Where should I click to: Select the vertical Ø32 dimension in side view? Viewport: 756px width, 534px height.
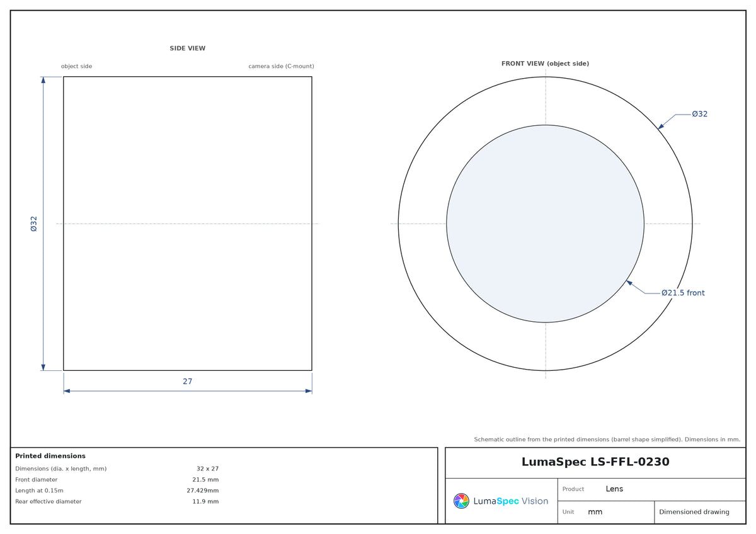tap(34, 224)
